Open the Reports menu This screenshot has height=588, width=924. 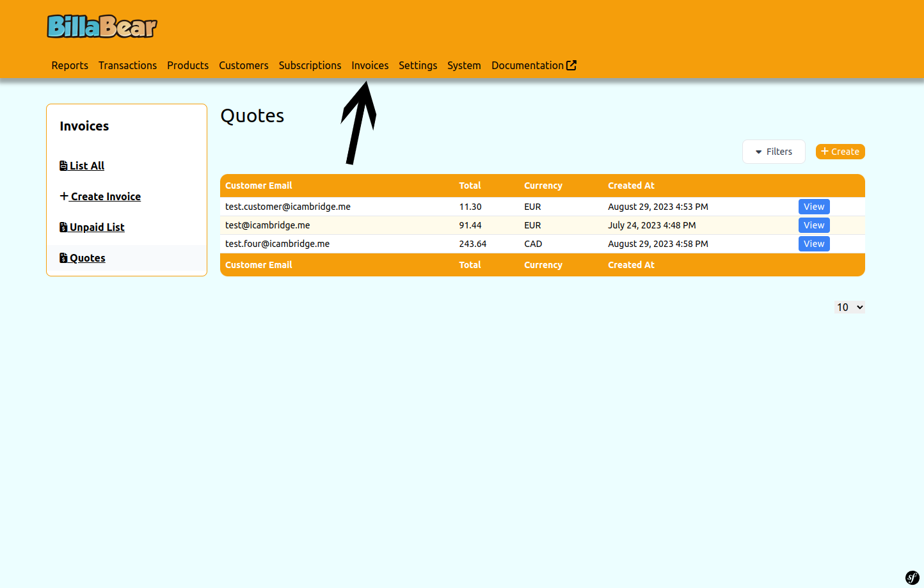tap(70, 65)
